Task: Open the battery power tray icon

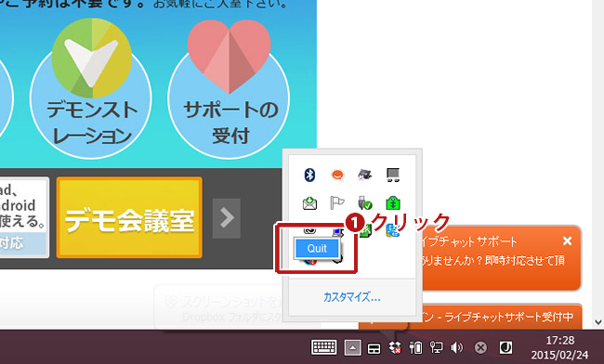Action: tap(415, 348)
